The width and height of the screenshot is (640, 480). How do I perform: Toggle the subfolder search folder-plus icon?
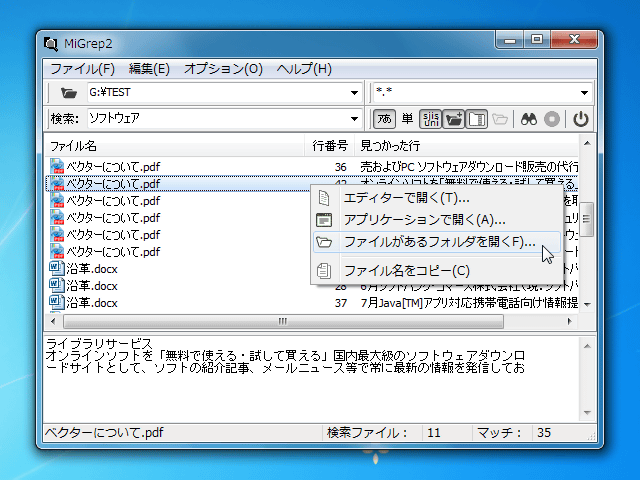point(453,119)
